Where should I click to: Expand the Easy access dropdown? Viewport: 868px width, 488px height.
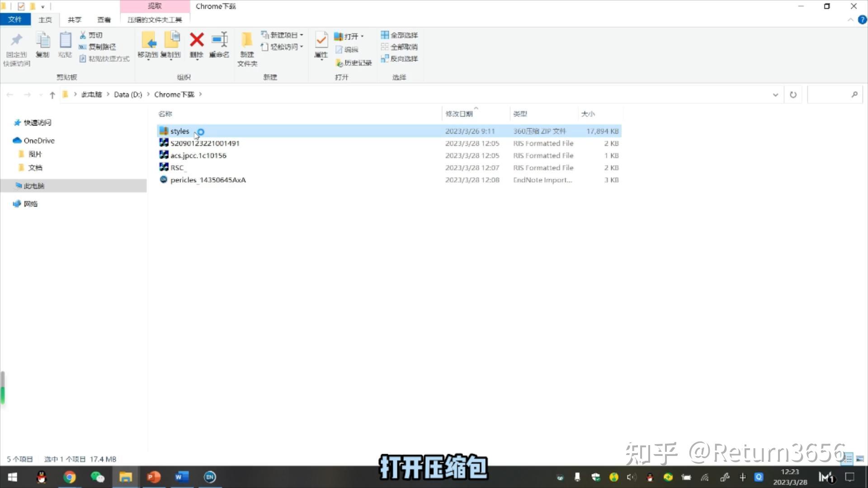[283, 47]
